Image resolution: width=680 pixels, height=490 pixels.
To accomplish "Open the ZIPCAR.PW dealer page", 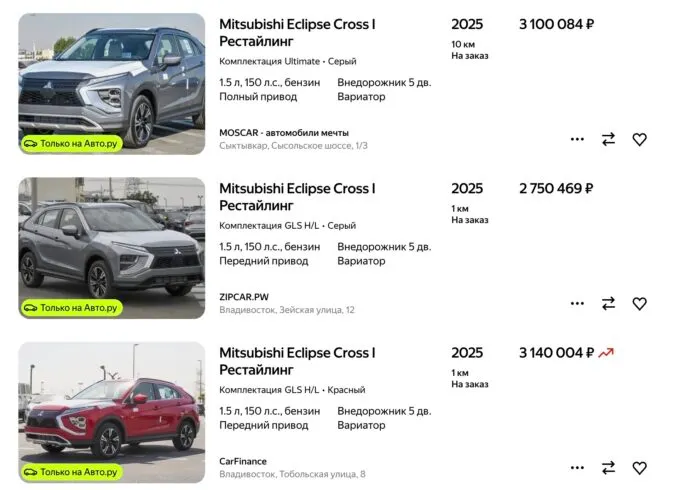I will (244, 296).
